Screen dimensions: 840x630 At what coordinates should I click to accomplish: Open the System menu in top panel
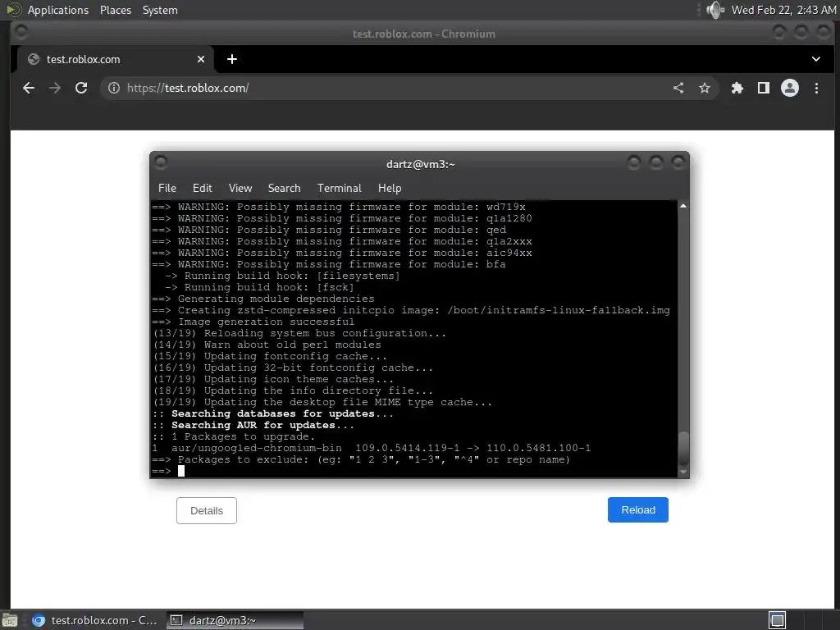[x=160, y=10]
